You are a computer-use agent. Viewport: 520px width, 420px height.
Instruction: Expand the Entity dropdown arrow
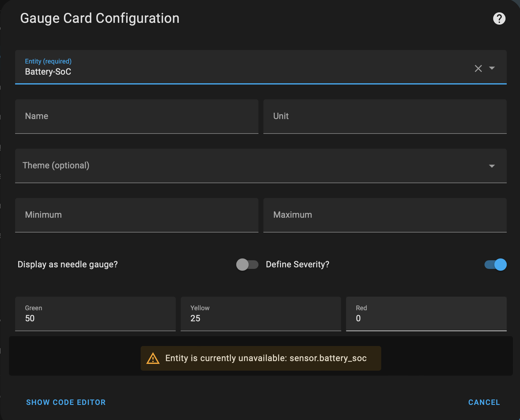[x=492, y=68]
